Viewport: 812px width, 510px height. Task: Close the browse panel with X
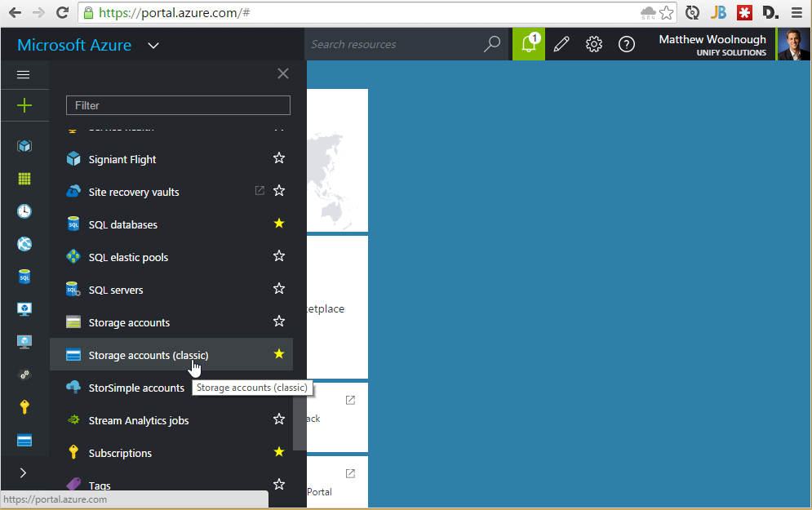click(x=282, y=73)
